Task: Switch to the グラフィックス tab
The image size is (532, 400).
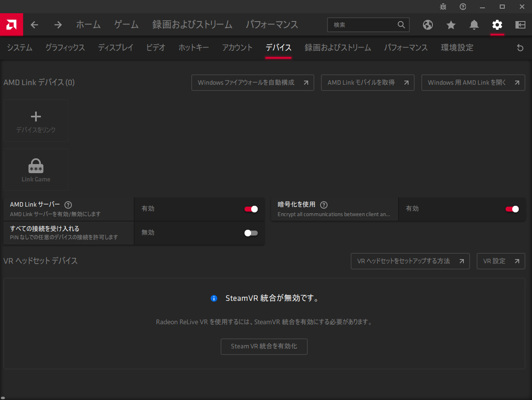Action: coord(65,48)
